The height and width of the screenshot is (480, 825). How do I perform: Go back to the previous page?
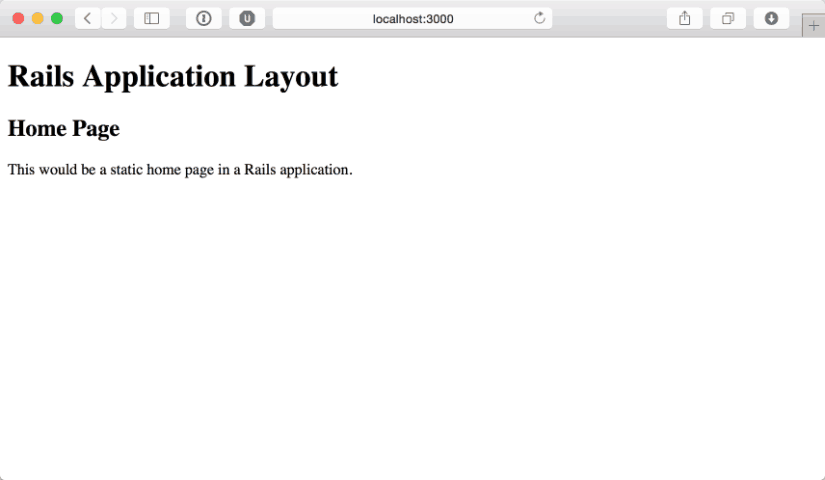point(87,18)
